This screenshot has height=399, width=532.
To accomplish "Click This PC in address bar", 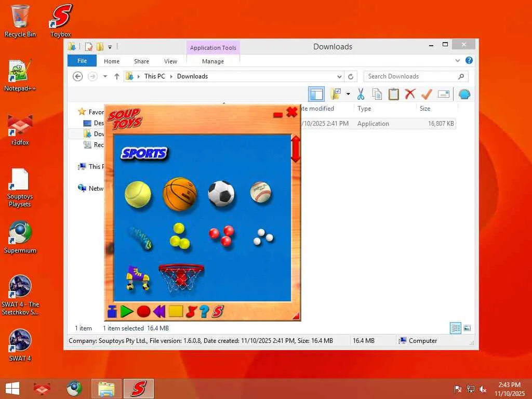I will tap(155, 76).
